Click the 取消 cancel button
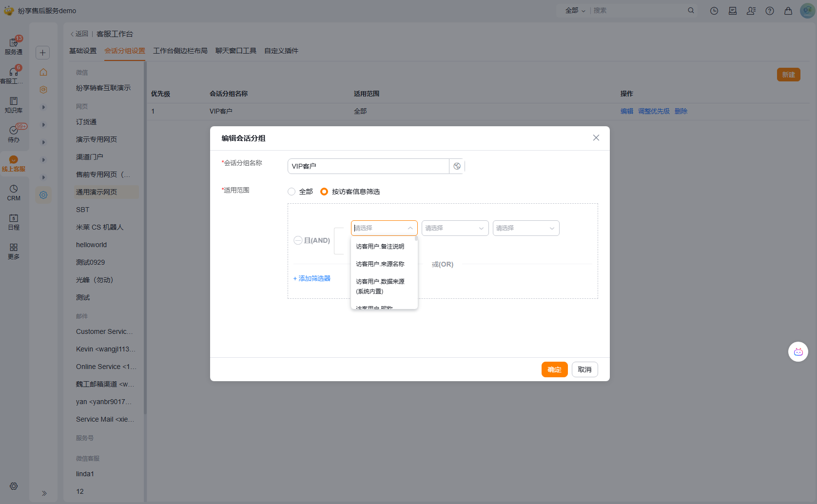 click(585, 369)
